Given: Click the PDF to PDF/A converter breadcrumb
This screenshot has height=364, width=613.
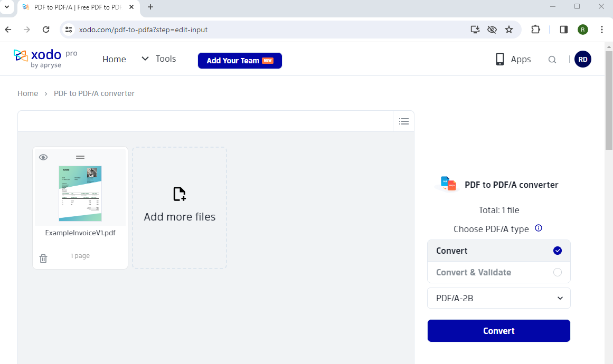Looking at the screenshot, I should tap(94, 93).
